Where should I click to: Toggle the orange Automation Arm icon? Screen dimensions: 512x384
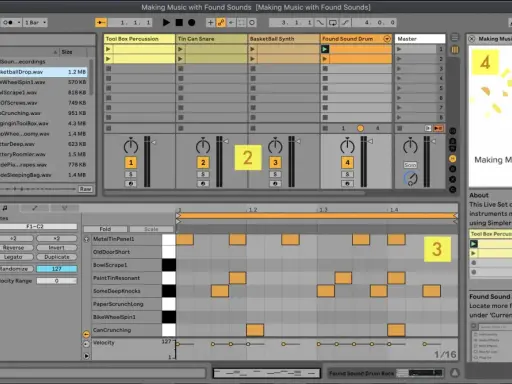click(221, 23)
